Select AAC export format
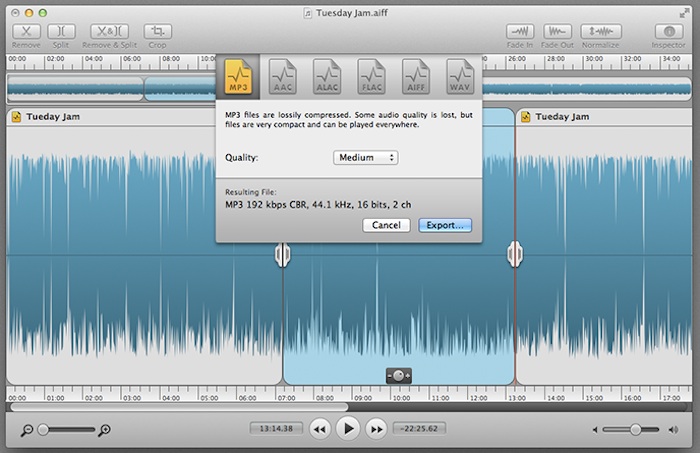 click(x=282, y=77)
